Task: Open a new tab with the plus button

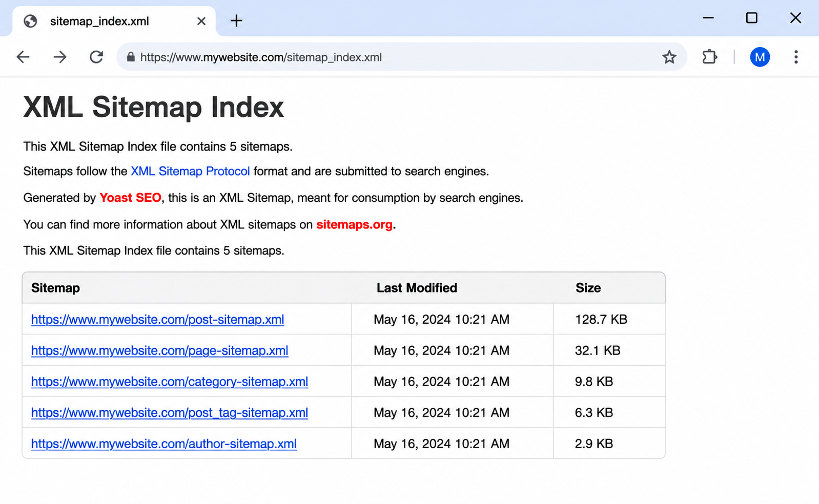Action: 236,21
